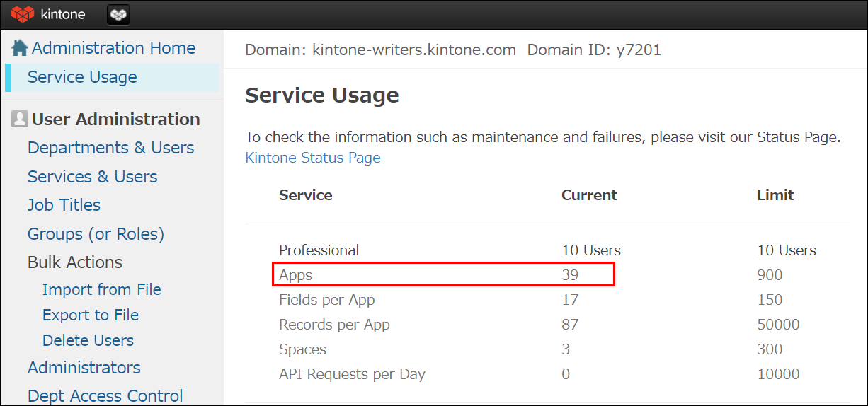Image resolution: width=868 pixels, height=406 pixels.
Task: Visit the Kintone Status Page link
Action: click(x=312, y=158)
